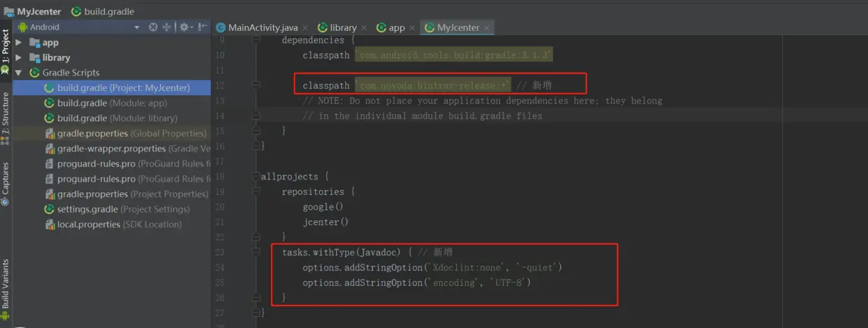Click the jcenter() line in editor
Image resolution: width=868 pixels, height=328 pixels.
coord(325,222)
